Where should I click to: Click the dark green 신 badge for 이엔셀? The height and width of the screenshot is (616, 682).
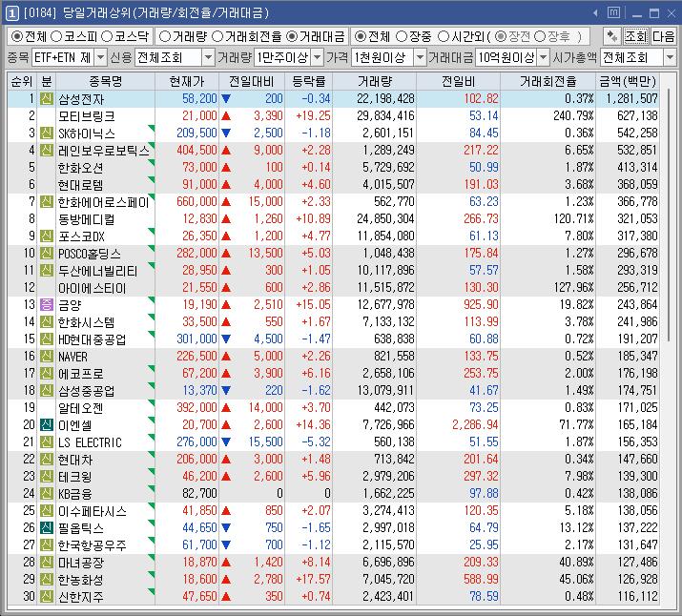[x=47, y=424]
